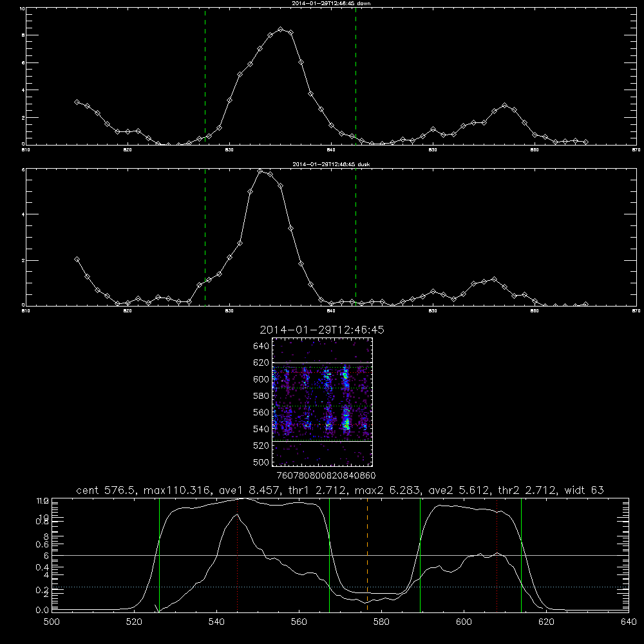644x644 pixels.
Task: Click the highest diamond data point in dawn plot
Action: (x=281, y=30)
